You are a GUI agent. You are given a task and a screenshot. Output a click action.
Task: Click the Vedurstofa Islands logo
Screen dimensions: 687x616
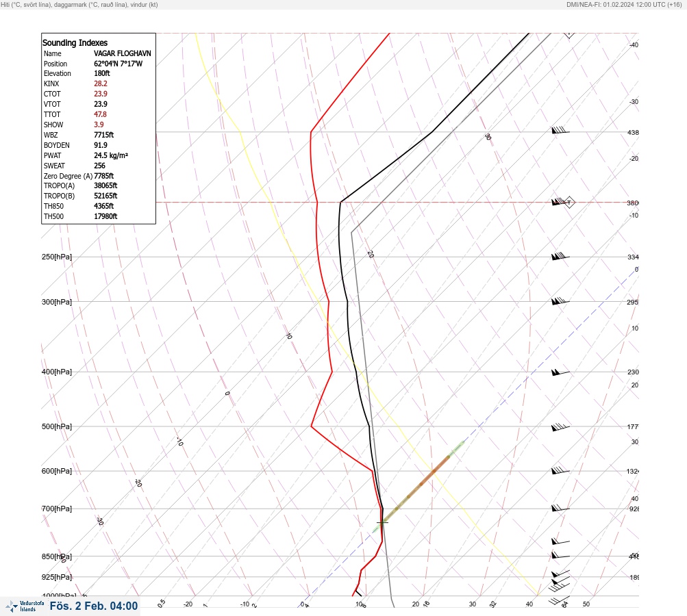tap(24, 606)
